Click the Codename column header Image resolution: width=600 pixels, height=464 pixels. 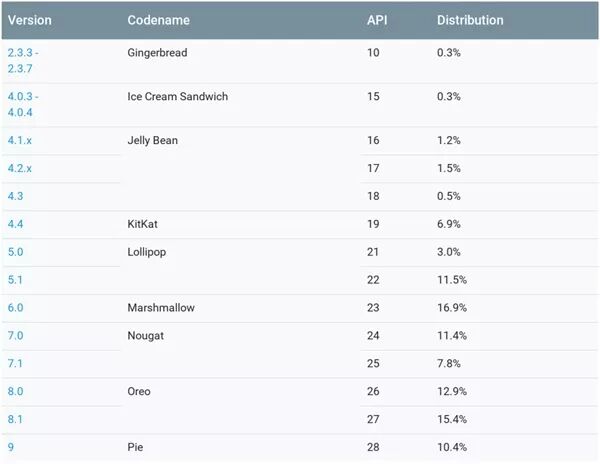tap(156, 20)
